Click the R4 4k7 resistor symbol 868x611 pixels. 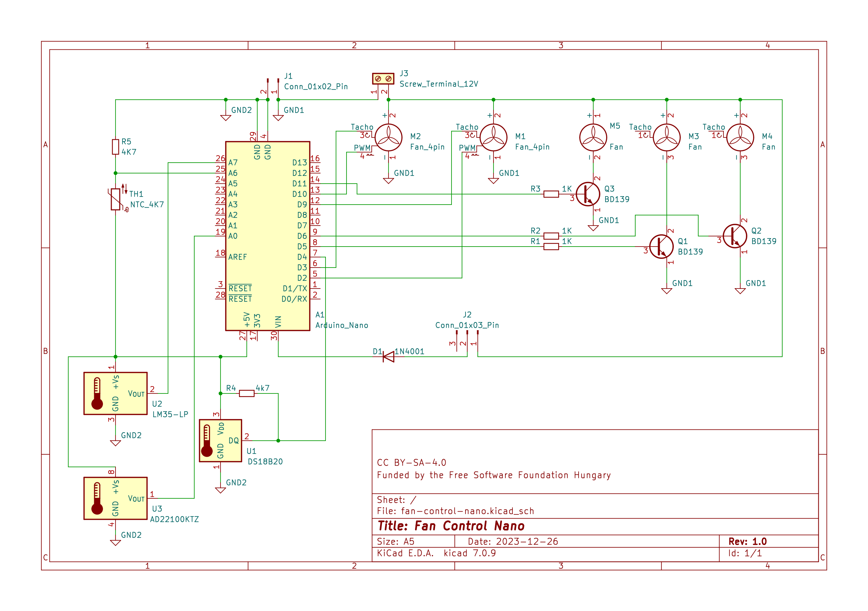pos(246,393)
